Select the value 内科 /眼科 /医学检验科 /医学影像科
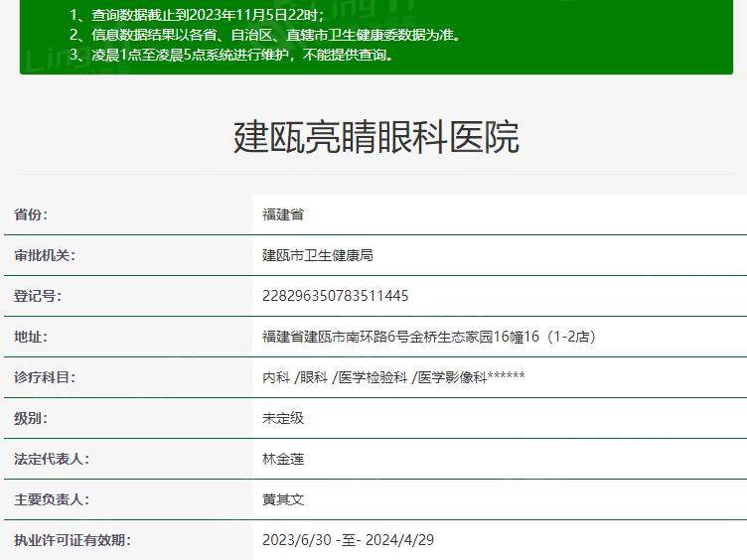 click(x=393, y=377)
